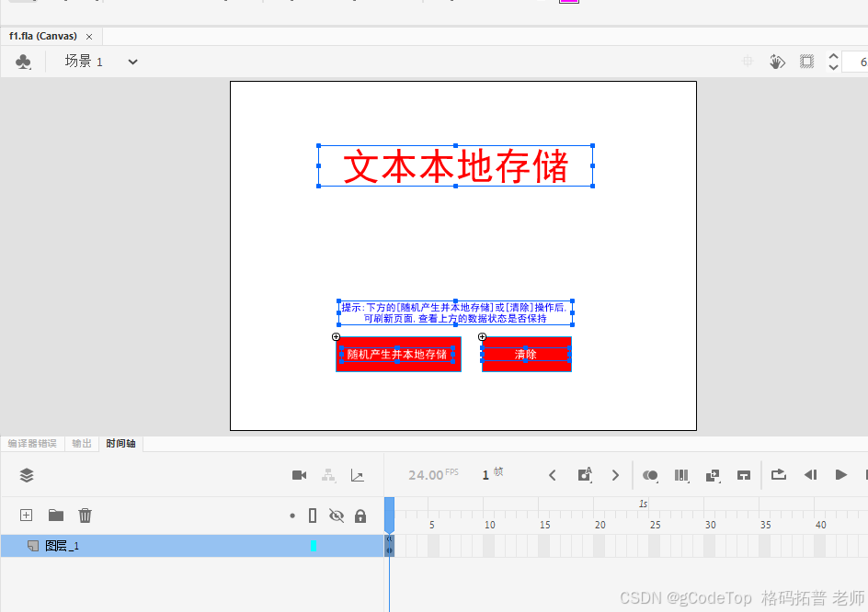This screenshot has height=612, width=868.
Task: Delete the selected layer trash icon
Action: coord(85,516)
